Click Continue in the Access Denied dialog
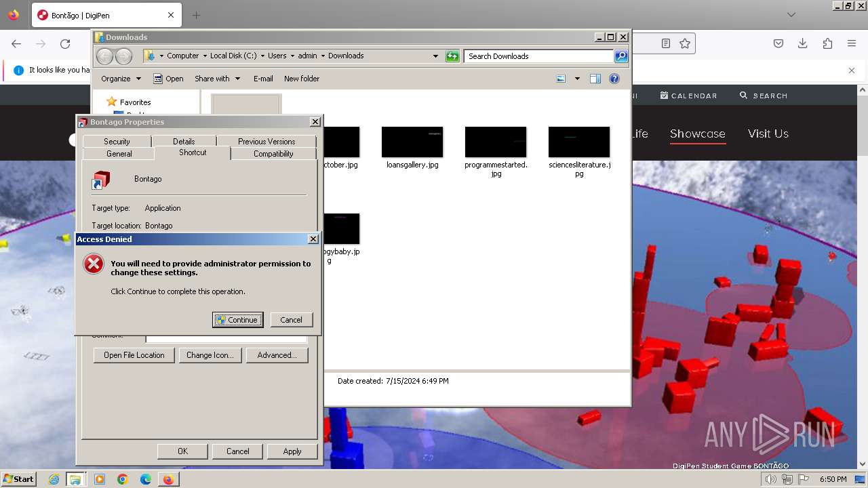The height and width of the screenshot is (488, 868). coord(237,320)
